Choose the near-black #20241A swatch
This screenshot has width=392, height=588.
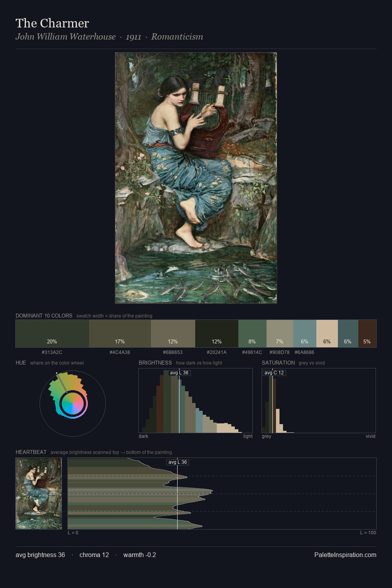point(217,334)
